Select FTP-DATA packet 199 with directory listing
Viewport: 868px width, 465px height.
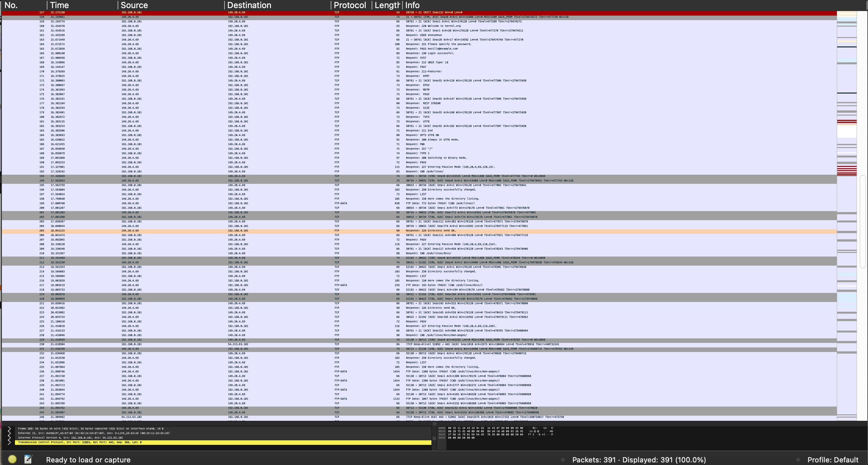pos(236,203)
